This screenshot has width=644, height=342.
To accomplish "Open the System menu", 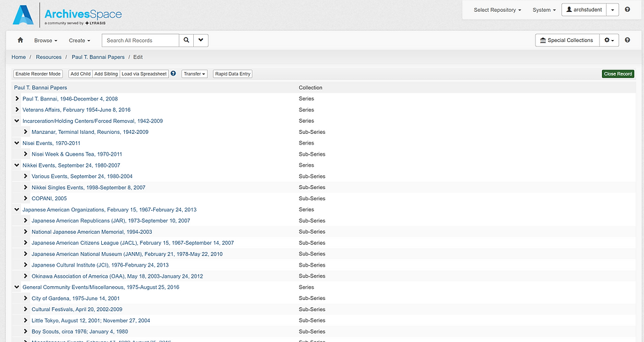I will point(544,10).
